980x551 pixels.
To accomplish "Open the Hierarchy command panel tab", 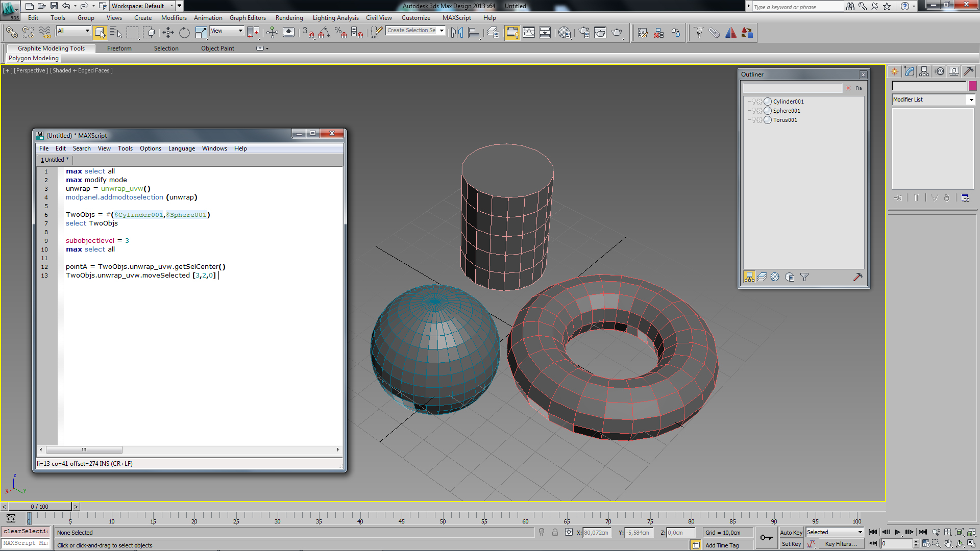I will click(x=924, y=71).
